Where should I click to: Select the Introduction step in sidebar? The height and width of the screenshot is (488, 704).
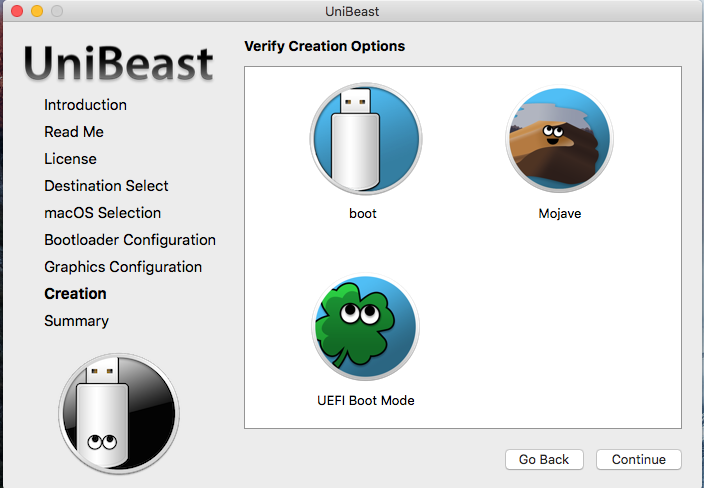pyautogui.click(x=85, y=105)
